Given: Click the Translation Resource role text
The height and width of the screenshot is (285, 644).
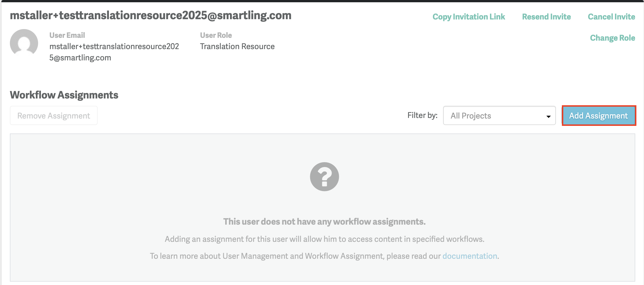Looking at the screenshot, I should pos(237,46).
